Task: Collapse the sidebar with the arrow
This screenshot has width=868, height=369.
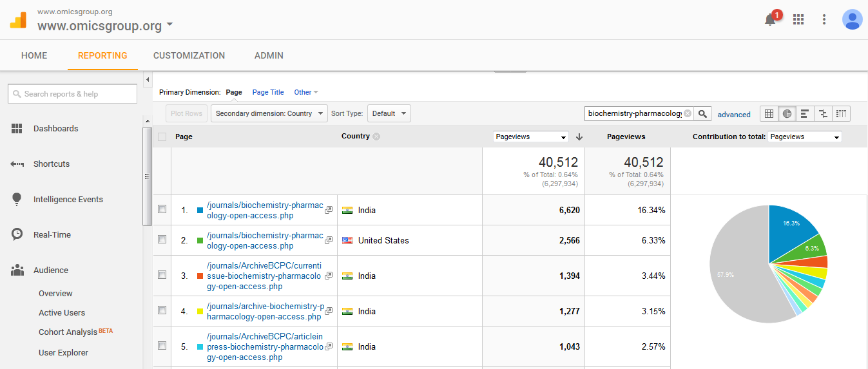Action: coord(148,79)
